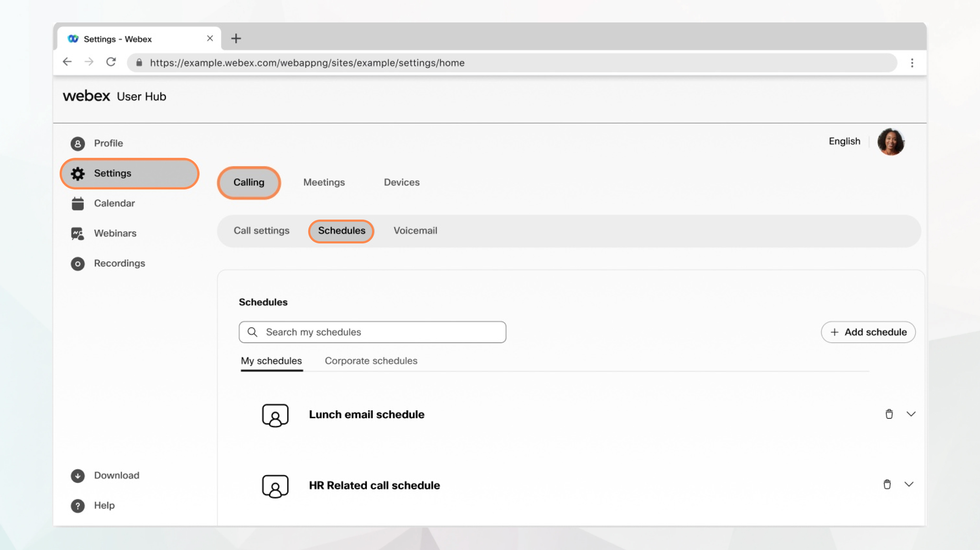
Task: Select the Meetings tab
Action: point(324,182)
